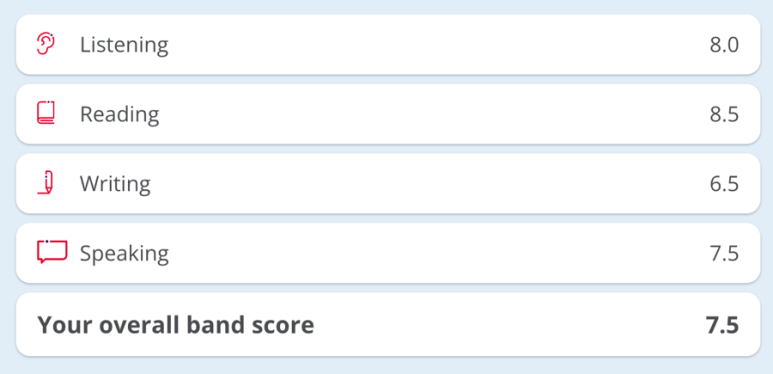Screen dimensions: 773x374
Task: Click the Listening ear icon
Action: click(46, 44)
